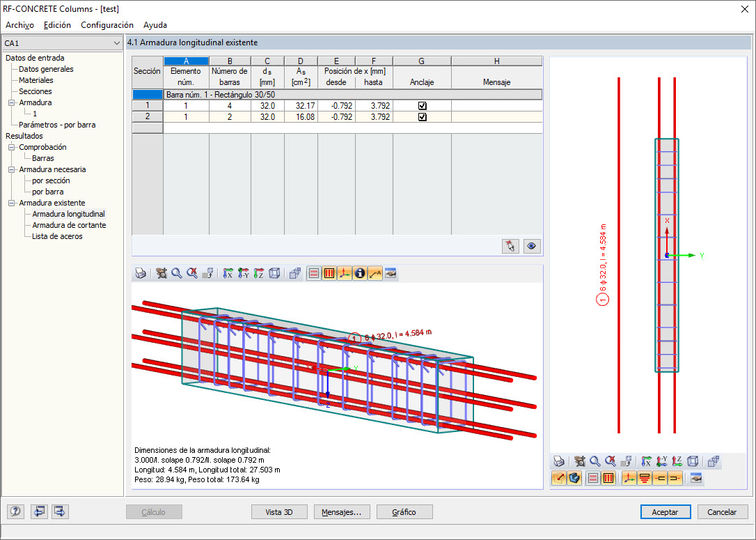The width and height of the screenshot is (756, 540).
Task: Toggle longitudinal reinforcement display in 3D rendering toolbar
Action: point(314,274)
